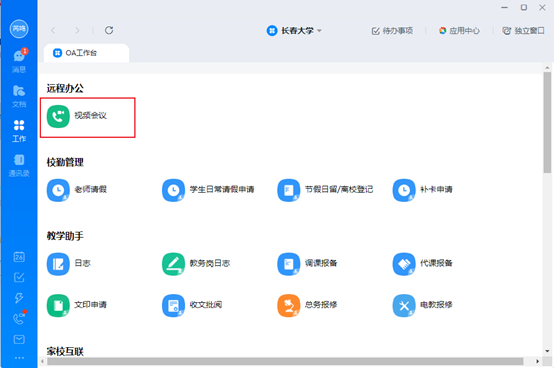Image resolution: width=554 pixels, height=368 pixels.
Task: Open 代课报备 app
Action: [423, 264]
